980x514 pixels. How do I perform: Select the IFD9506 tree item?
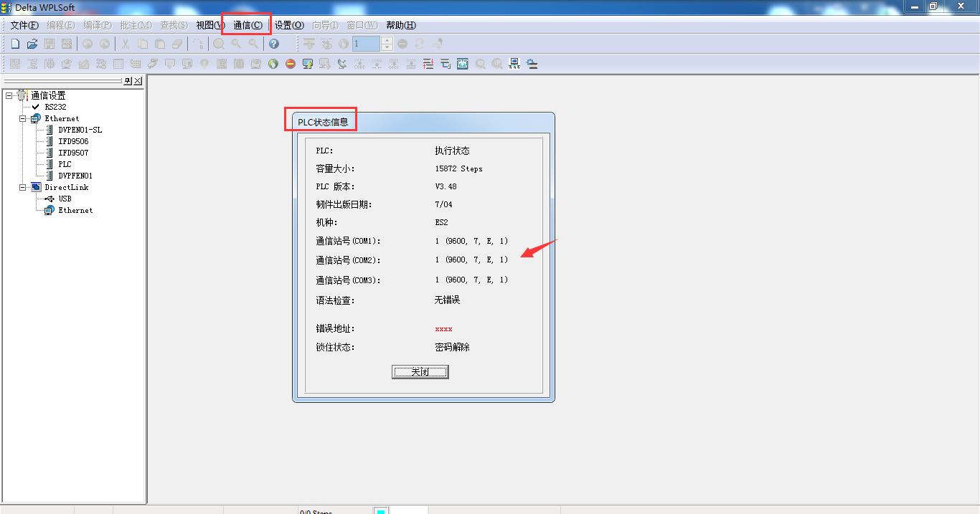(x=73, y=141)
